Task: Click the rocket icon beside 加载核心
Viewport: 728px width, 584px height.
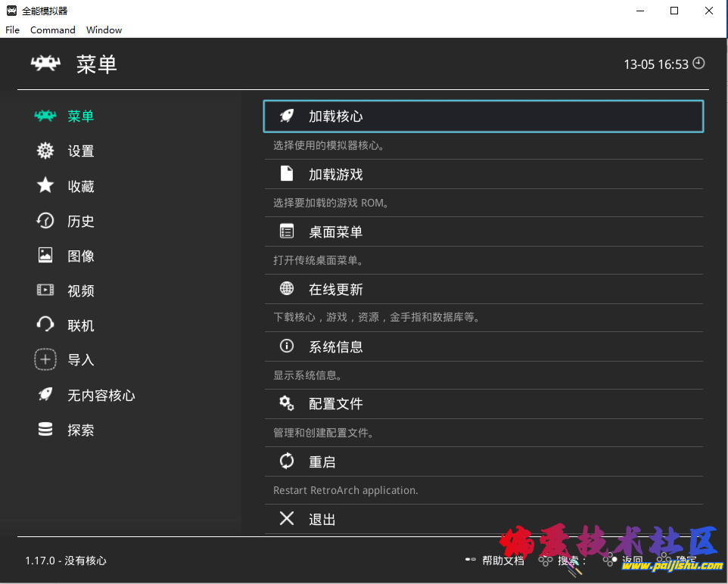Action: click(287, 116)
